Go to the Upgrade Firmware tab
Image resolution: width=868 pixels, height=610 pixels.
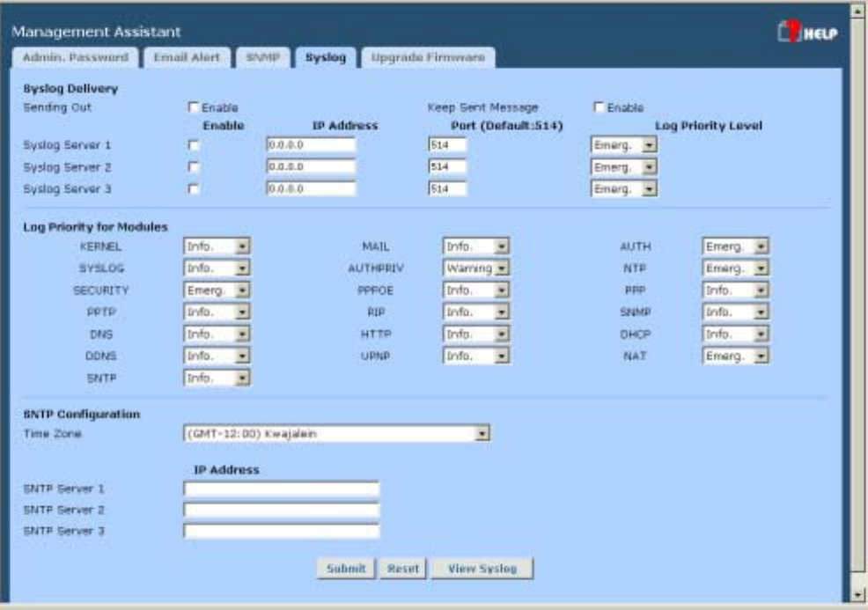(x=428, y=58)
